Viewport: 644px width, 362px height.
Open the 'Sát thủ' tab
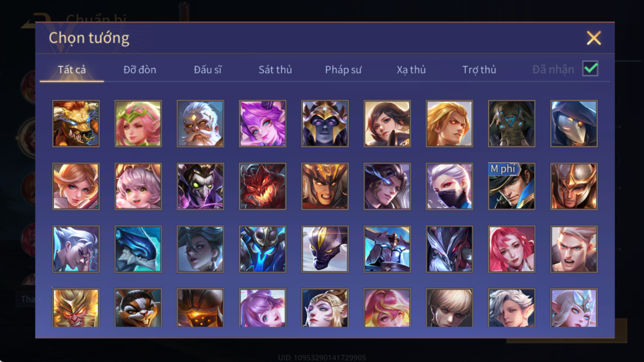pyautogui.click(x=275, y=70)
